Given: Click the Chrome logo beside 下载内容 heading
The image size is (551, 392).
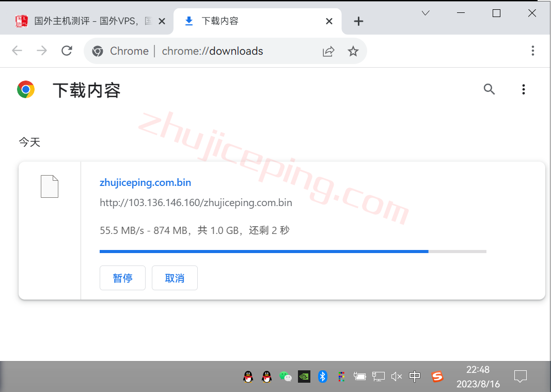Looking at the screenshot, I should 26,89.
